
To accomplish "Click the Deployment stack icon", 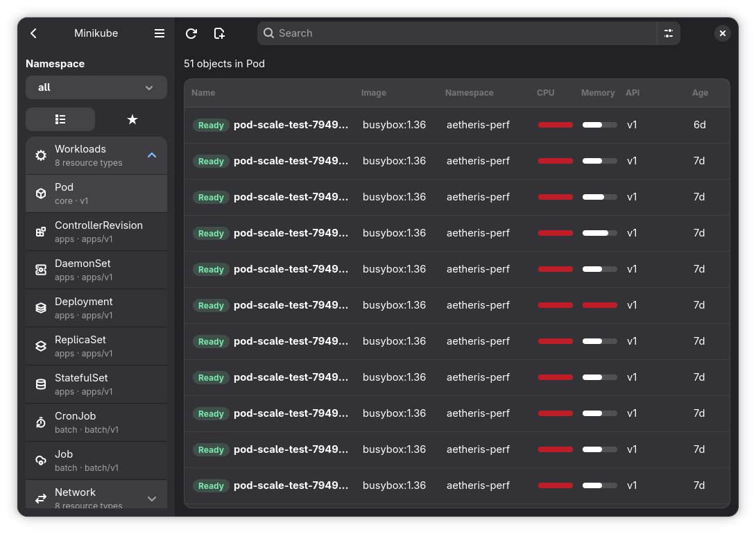I will (x=41, y=308).
